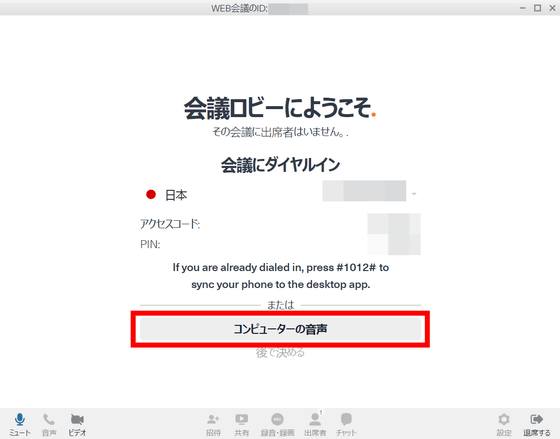
Task: Open the 招待 invite panel
Action: click(x=213, y=425)
